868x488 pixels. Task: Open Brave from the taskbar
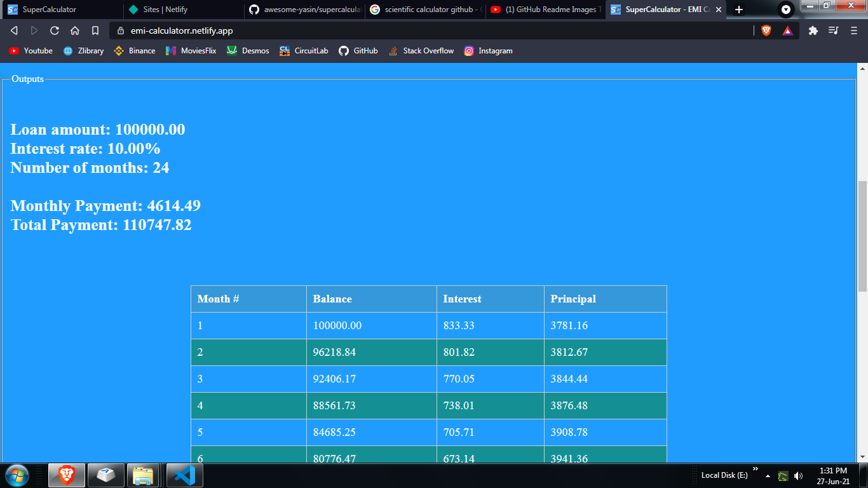pyautogui.click(x=67, y=475)
